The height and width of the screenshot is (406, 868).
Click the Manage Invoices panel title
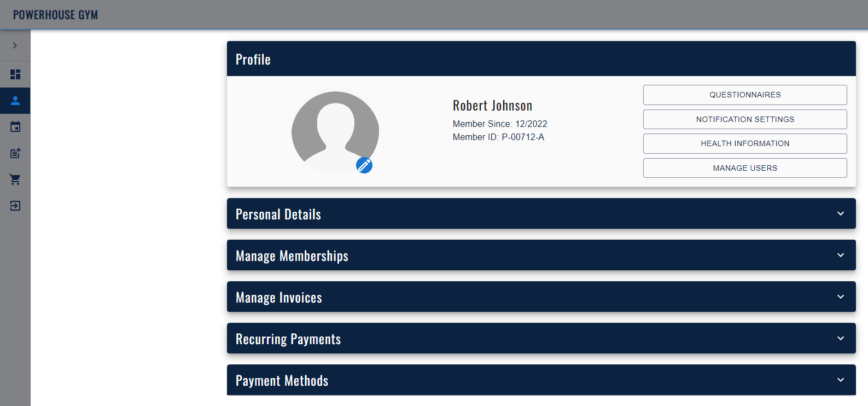279,297
